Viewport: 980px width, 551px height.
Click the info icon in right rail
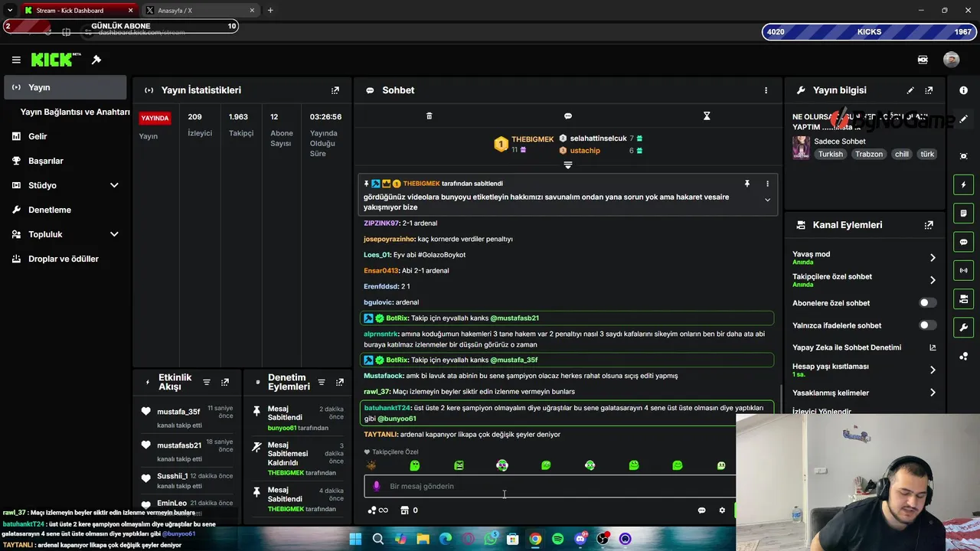coord(963,90)
